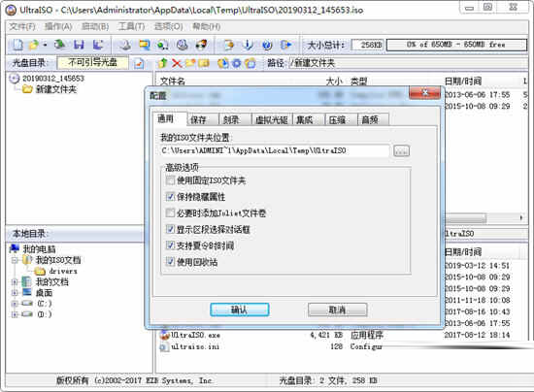Click the 0% of 650MB capacity bar
Screen dimensions: 534x392
(x=456, y=45)
